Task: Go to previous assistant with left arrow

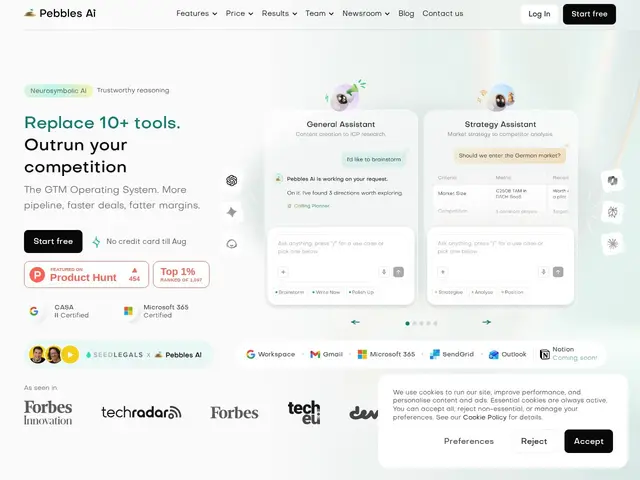Action: pyautogui.click(x=355, y=322)
